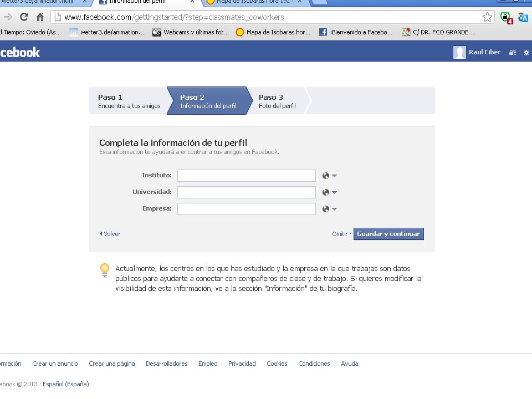
Task: Click the Instituto input field
Action: point(247,176)
